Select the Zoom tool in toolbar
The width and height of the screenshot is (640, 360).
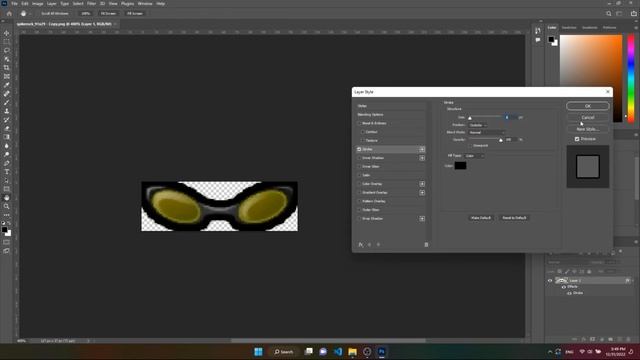[x=7, y=207]
